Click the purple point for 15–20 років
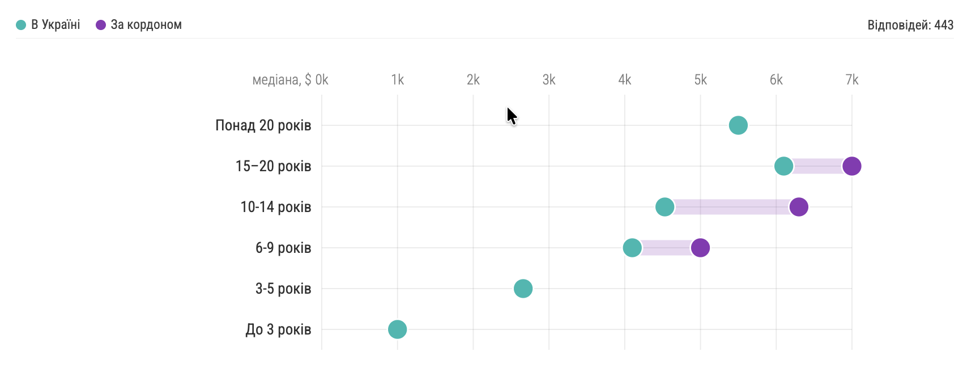 point(851,166)
